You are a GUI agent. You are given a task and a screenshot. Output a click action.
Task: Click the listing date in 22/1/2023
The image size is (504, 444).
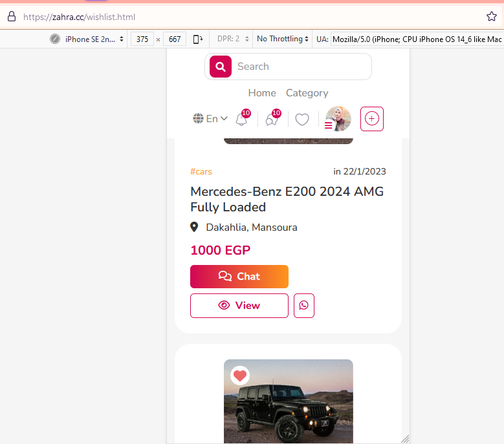pos(359,171)
